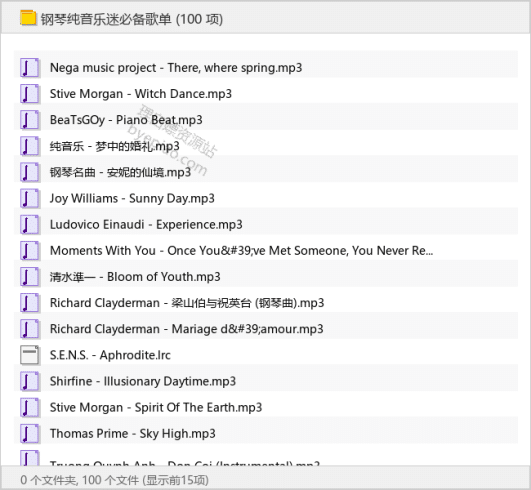Select music icon beside Bloom of Youth.mp3

click(30, 277)
